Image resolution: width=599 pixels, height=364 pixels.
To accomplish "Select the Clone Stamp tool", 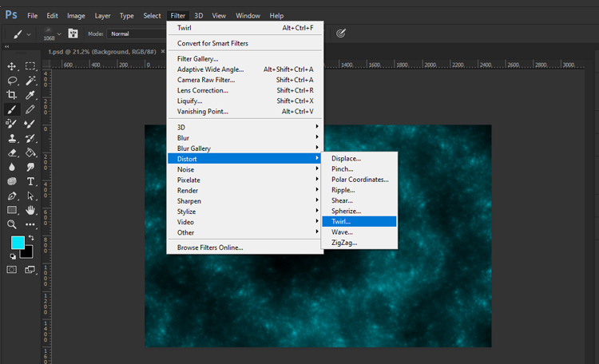I will (x=12, y=138).
